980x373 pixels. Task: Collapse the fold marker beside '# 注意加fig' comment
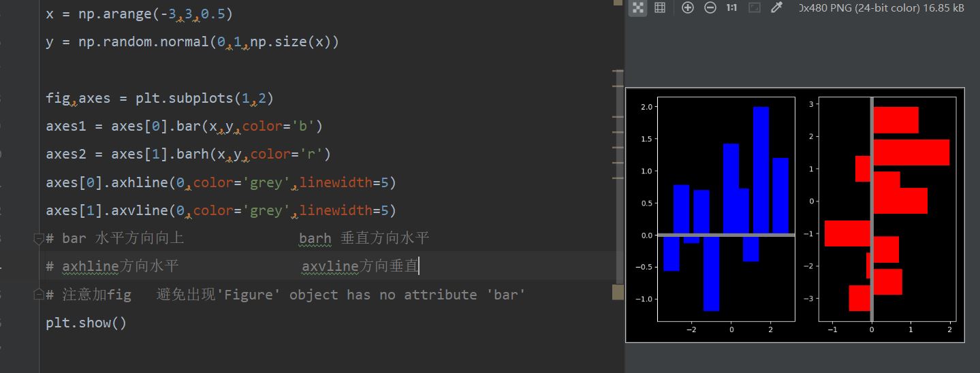pos(39,294)
